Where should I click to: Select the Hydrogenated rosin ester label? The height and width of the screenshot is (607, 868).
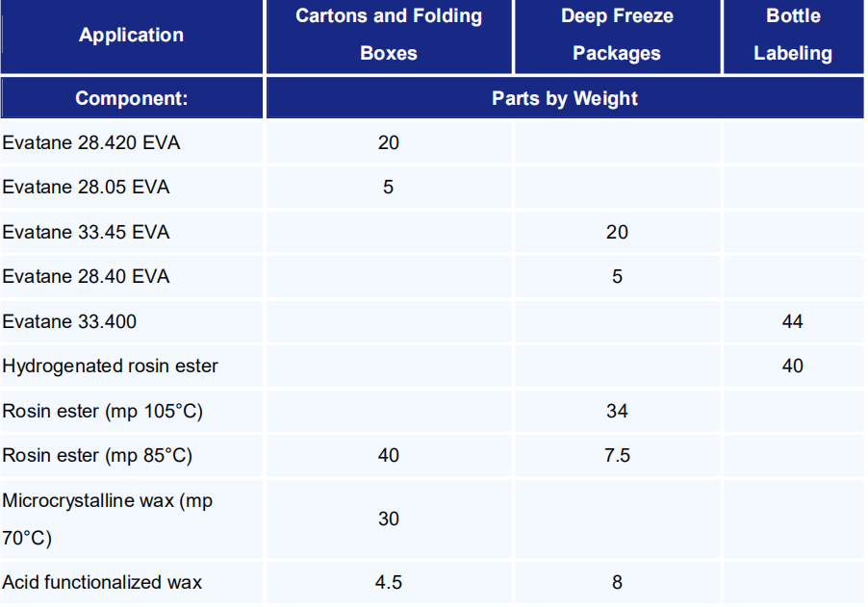coord(110,366)
